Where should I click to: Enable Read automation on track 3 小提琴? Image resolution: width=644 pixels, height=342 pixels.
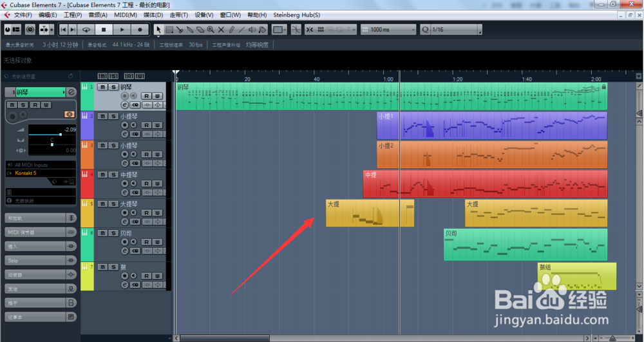click(x=147, y=154)
